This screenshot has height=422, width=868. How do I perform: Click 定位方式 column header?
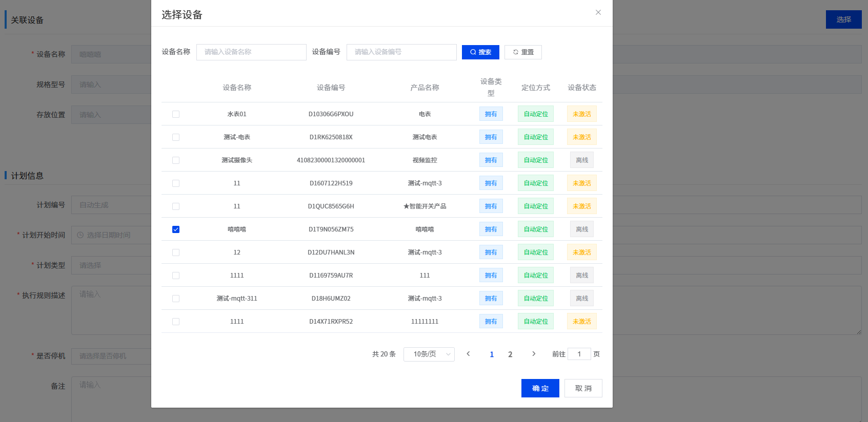coord(536,88)
